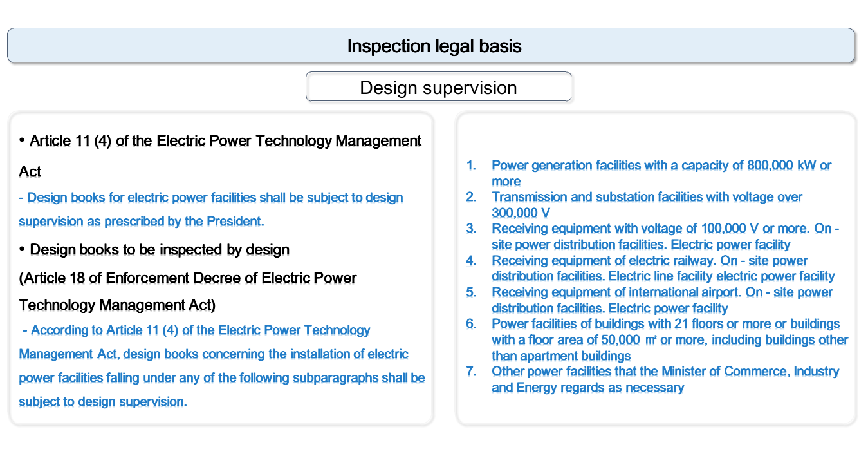Click item 5 about international airport equipment
Image resolution: width=868 pixels, height=456 pixels.
(662, 292)
